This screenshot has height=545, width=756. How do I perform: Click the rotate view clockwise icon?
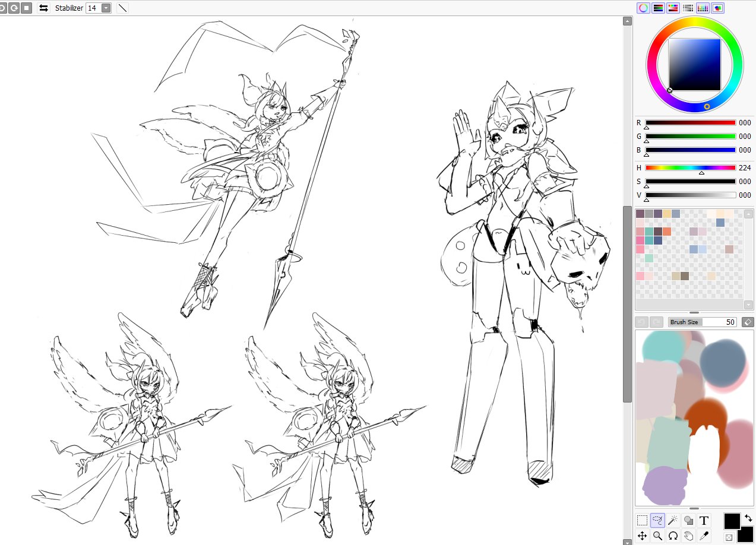tap(14, 8)
